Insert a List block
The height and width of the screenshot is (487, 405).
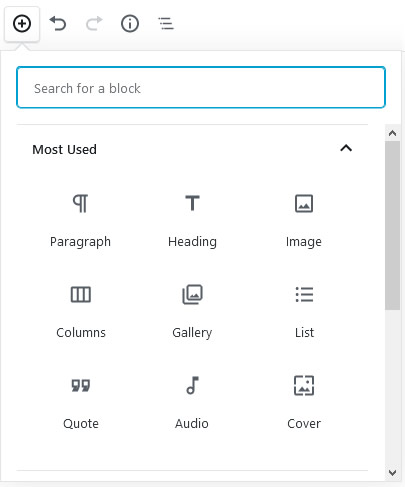[304, 311]
